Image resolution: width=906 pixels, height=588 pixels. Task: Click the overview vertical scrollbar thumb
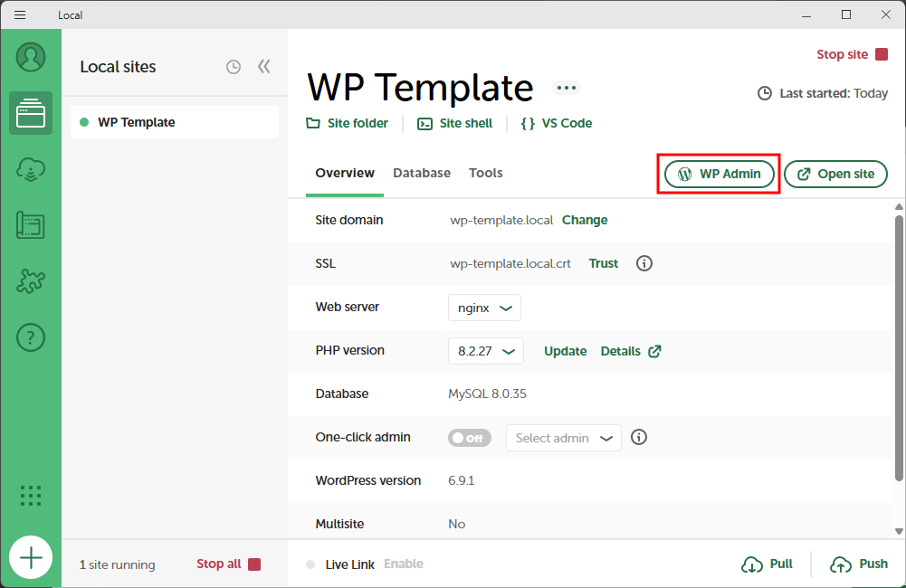click(899, 347)
